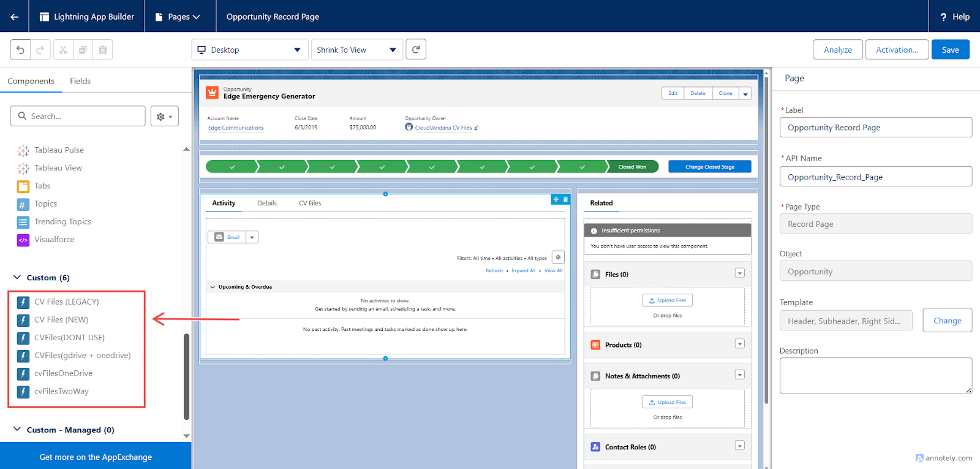Click the Edit button on record header
The image size is (980, 469).
coord(673,94)
